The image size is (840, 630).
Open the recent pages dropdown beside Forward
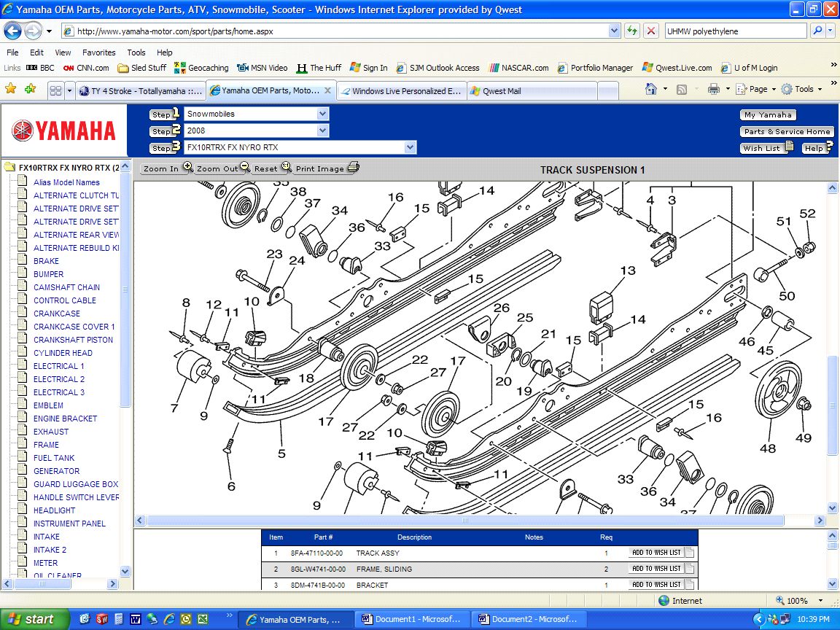(50, 31)
